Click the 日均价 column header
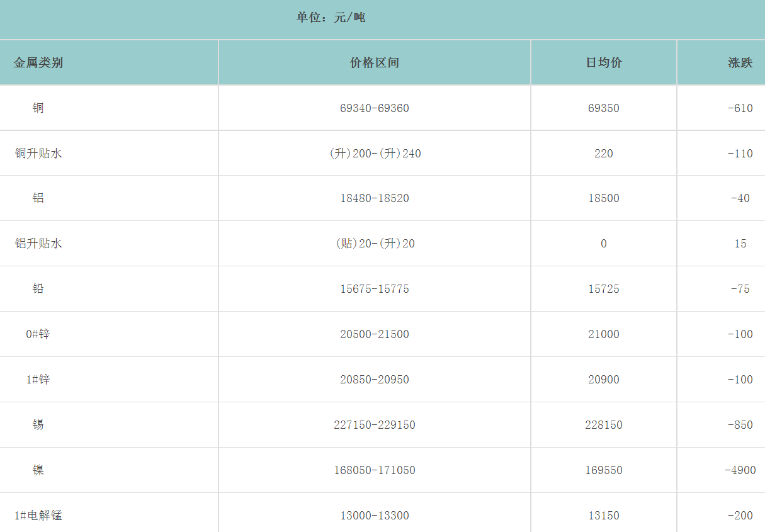This screenshot has width=765, height=532. [x=604, y=63]
